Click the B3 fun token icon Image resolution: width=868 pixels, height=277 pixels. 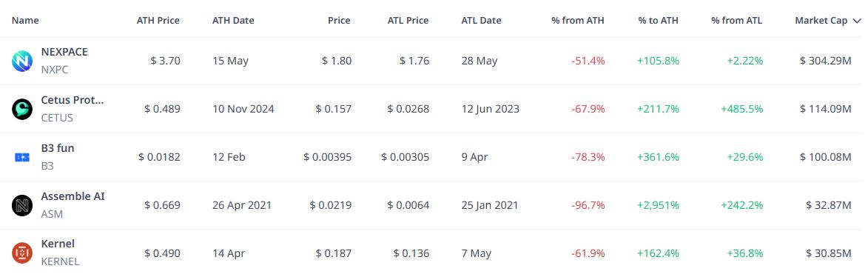[22, 157]
